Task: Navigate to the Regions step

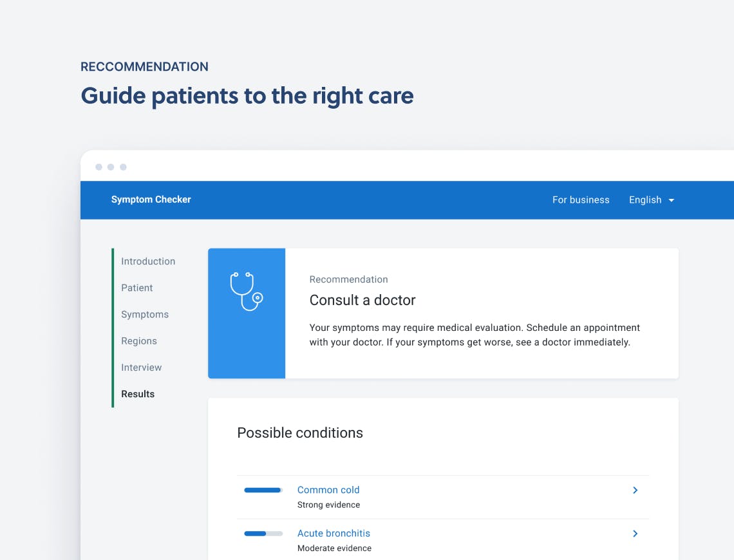Action: coord(139,341)
